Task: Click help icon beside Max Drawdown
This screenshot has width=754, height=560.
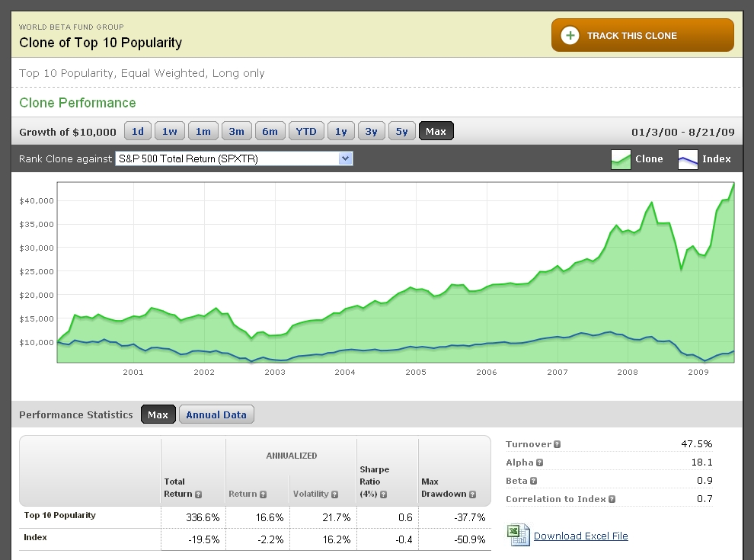Action: 473,494
